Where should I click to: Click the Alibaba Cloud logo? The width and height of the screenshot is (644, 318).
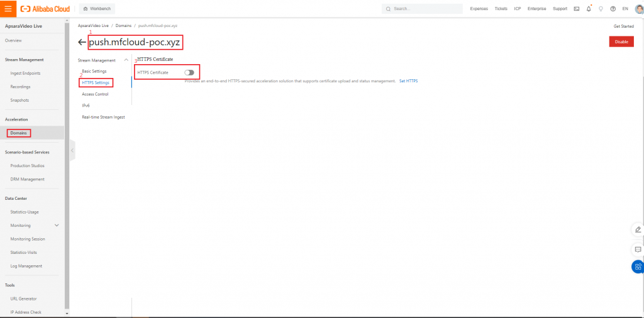coord(45,9)
